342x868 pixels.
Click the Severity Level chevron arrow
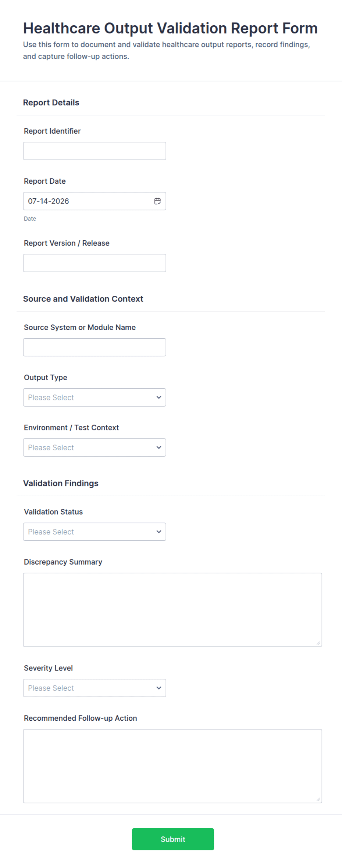click(159, 688)
